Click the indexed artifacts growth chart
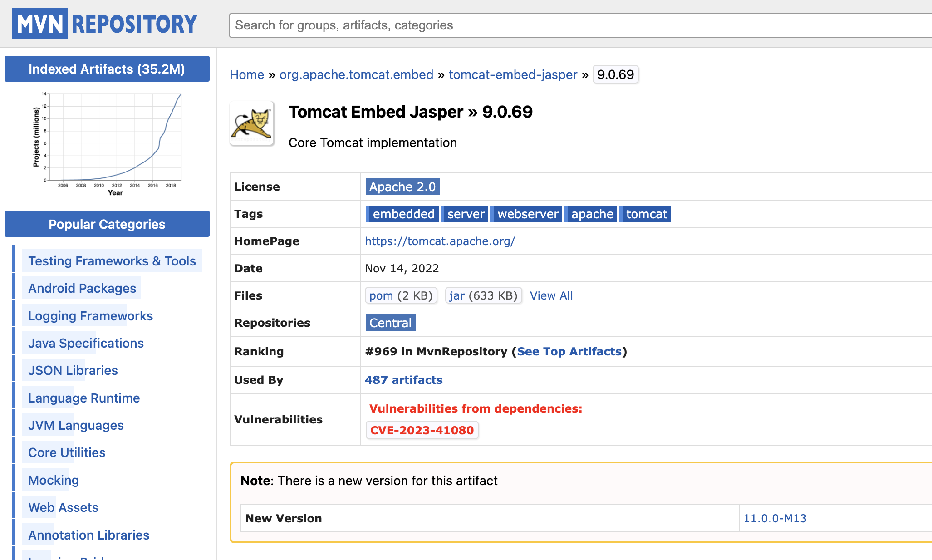This screenshot has width=932, height=560. tap(107, 143)
